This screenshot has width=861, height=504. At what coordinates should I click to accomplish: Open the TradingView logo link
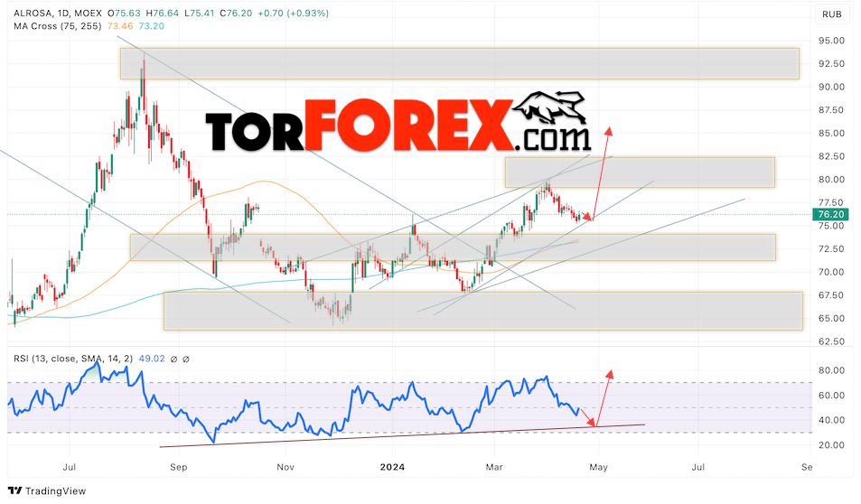[47, 490]
